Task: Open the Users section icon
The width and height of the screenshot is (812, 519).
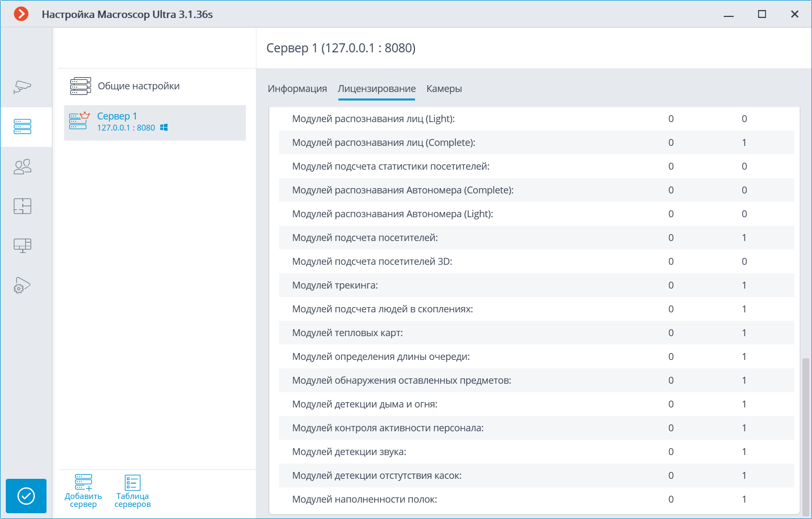Action: click(x=23, y=166)
